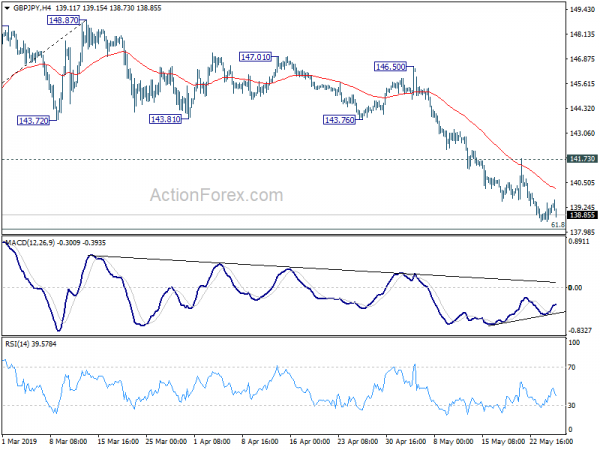Image resolution: width=600 pixels, height=450 pixels.
Task: Click the 23 Apr 08:00 time label
Action: coord(358,441)
